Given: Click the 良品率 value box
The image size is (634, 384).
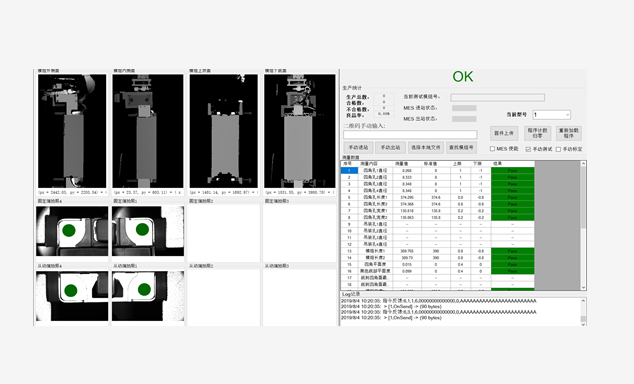Looking at the screenshot, I should (384, 114).
